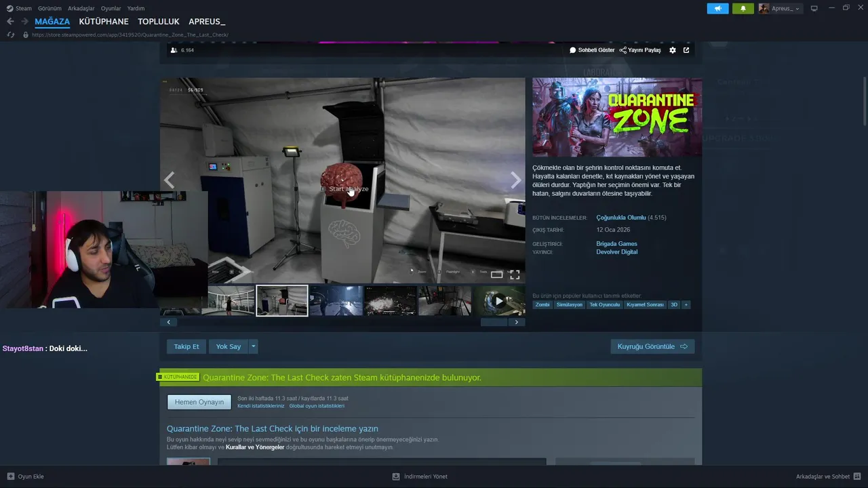This screenshot has width=868, height=488.
Task: Go forward with the right navigation arrow
Action: tap(24, 22)
